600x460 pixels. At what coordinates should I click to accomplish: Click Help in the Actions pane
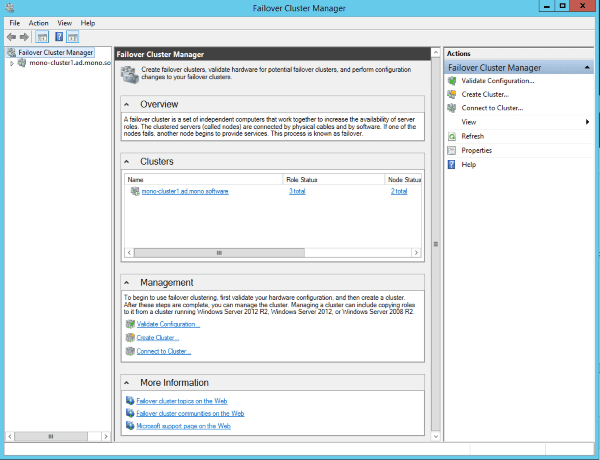[x=469, y=165]
